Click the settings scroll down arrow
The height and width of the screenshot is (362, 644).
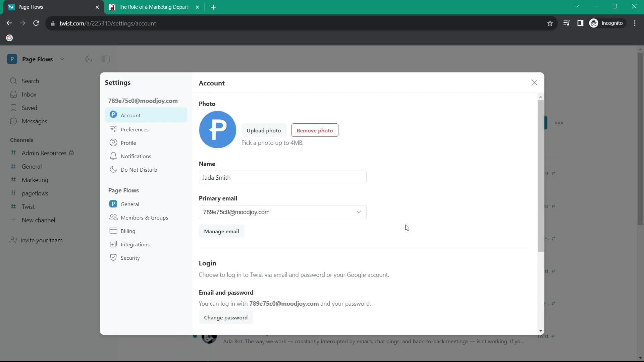click(x=540, y=331)
